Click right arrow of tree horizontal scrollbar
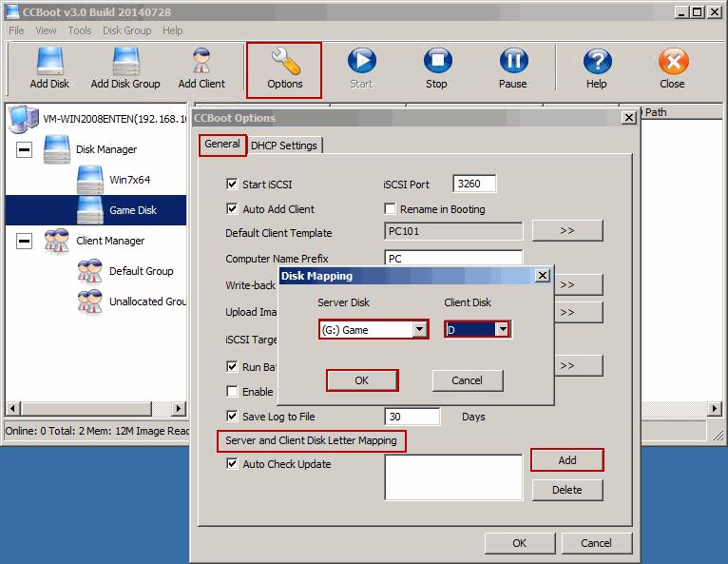 (179, 408)
